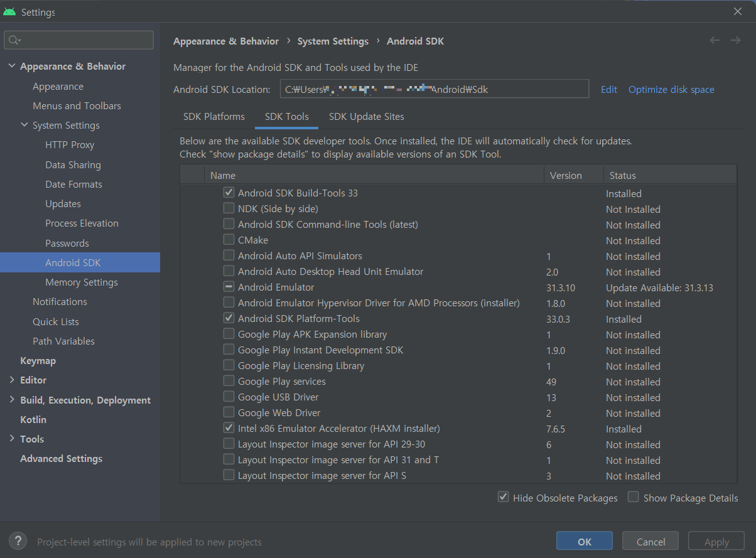Screen dimensions: 756x558
Task: Select Path Variables settings
Action: [x=63, y=341]
